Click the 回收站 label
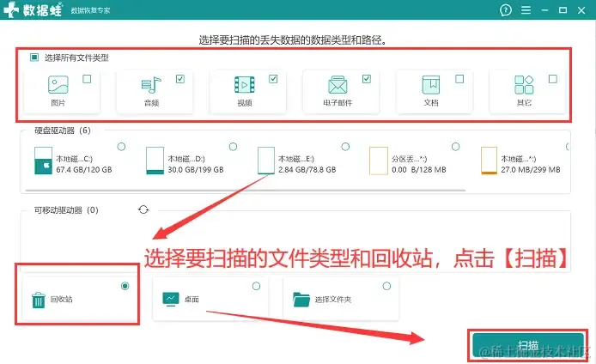This screenshot has height=364, width=596. pyautogui.click(x=62, y=300)
